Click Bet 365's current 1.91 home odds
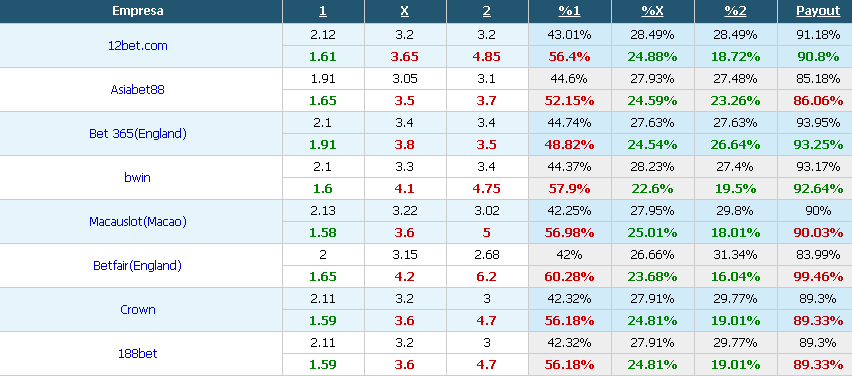The height and width of the screenshot is (376, 852). [323, 145]
